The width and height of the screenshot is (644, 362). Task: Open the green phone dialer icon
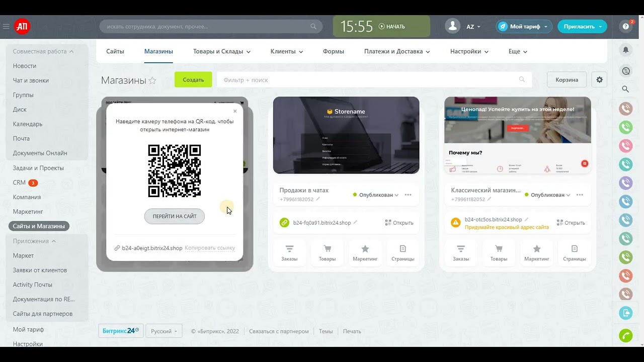[626, 336]
